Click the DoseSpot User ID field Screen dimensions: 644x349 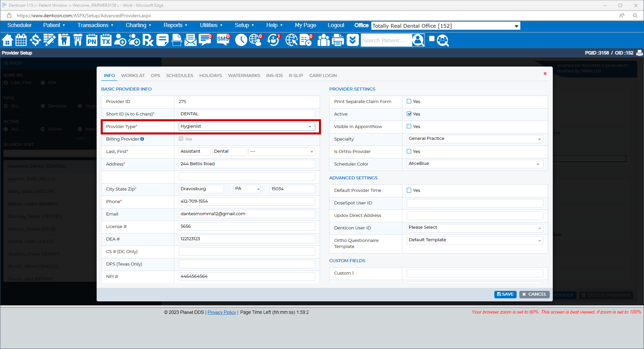[x=475, y=203]
